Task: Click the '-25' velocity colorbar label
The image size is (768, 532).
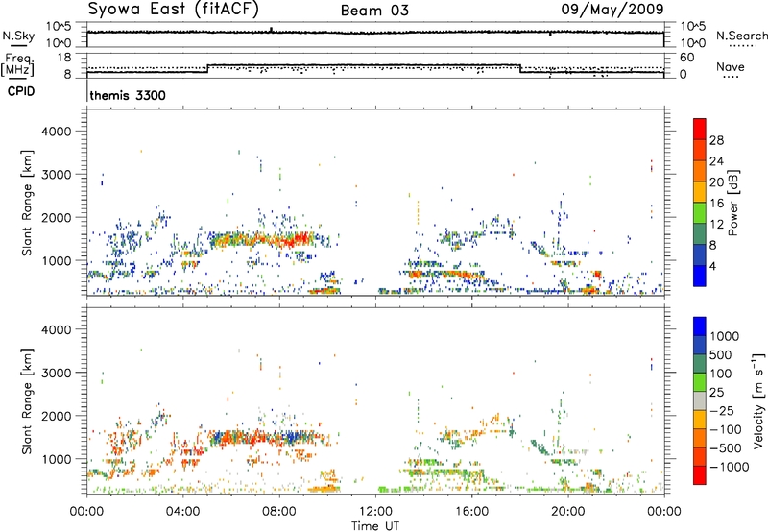Action: coord(722,411)
